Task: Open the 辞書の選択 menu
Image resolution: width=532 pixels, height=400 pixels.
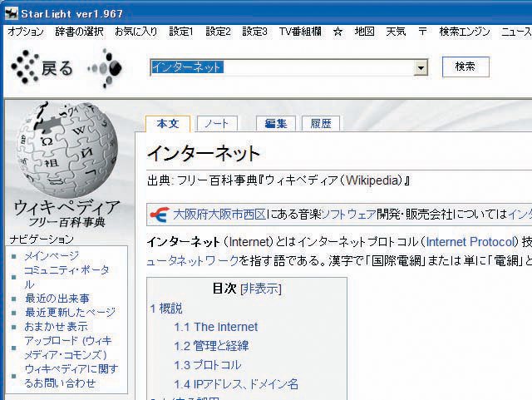Action: click(x=80, y=32)
